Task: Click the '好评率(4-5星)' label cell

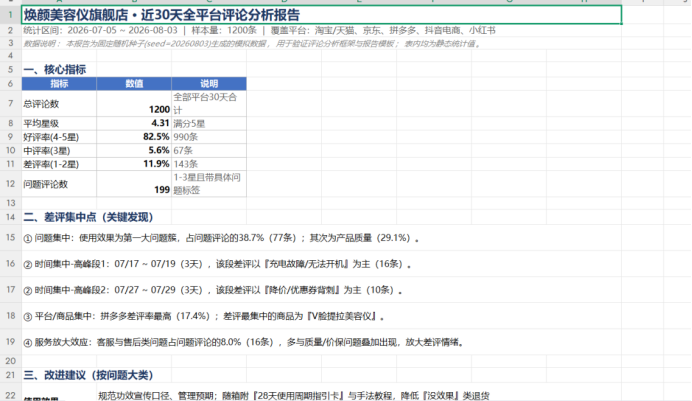Action: coord(59,137)
